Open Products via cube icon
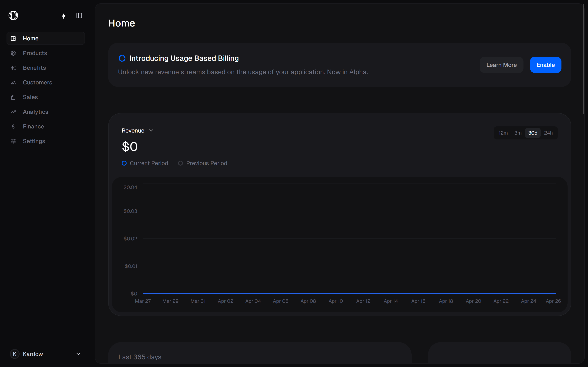The image size is (588, 367). pos(13,53)
